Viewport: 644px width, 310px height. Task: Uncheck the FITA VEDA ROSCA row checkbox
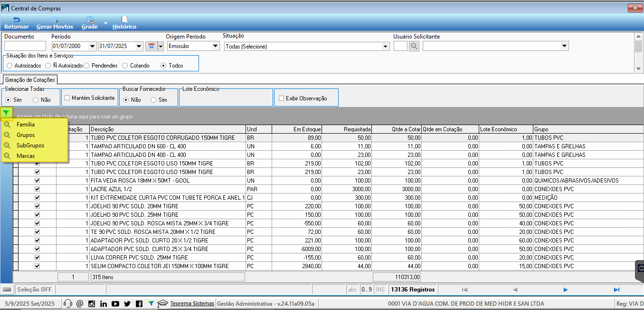38,181
